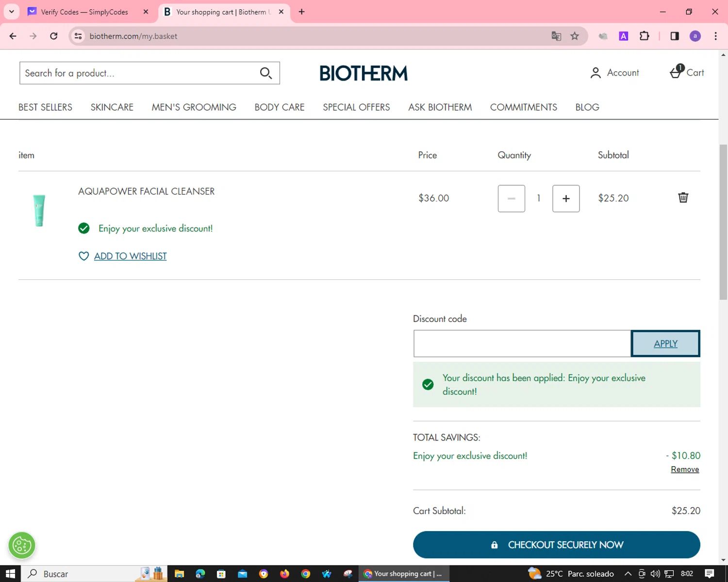This screenshot has height=582, width=728.
Task: Decrease quantity with minus button
Action: tap(511, 198)
